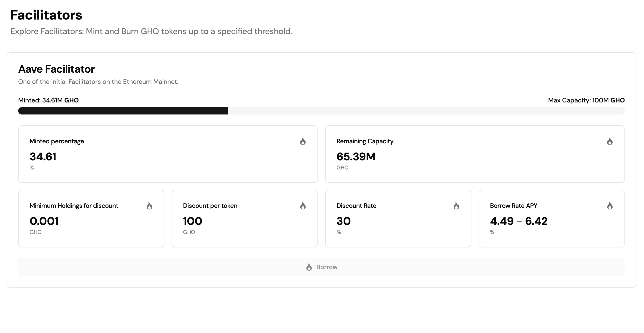The height and width of the screenshot is (333, 644).
Task: Click the 100 discount per token value
Action: click(193, 221)
